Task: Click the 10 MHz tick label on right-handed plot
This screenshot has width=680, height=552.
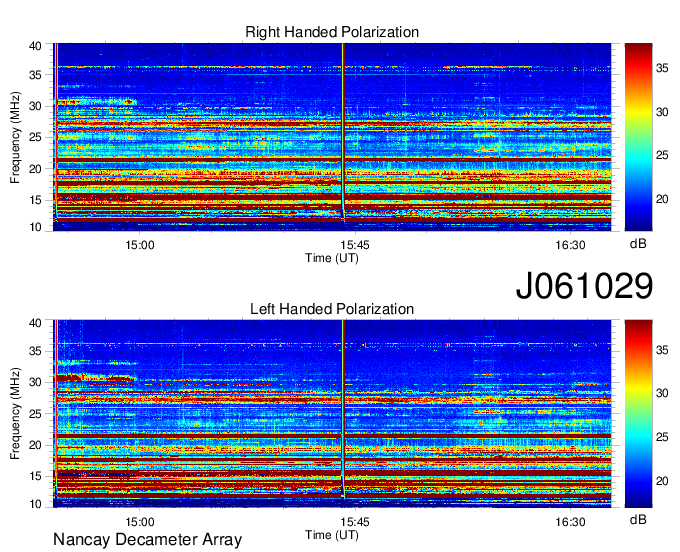Action: tap(35, 227)
